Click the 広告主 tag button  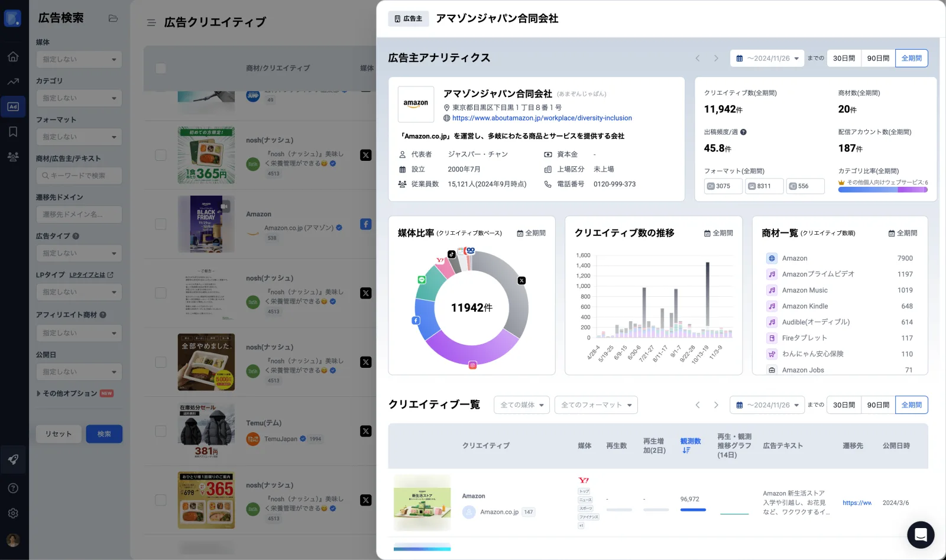(x=408, y=19)
